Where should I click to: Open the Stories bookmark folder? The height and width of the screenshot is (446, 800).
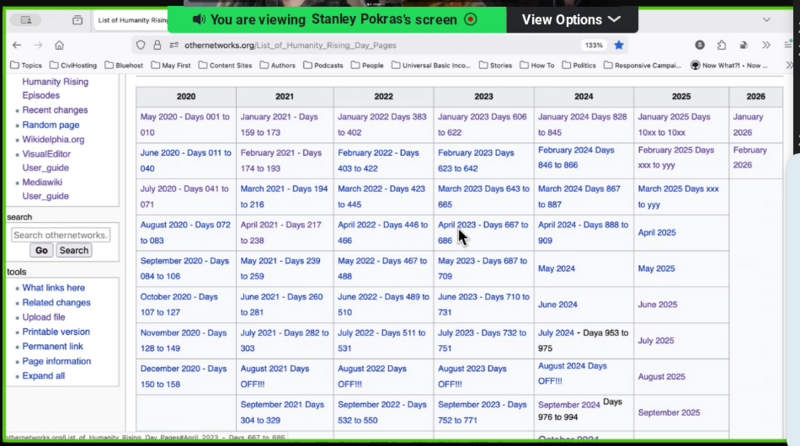pos(495,65)
